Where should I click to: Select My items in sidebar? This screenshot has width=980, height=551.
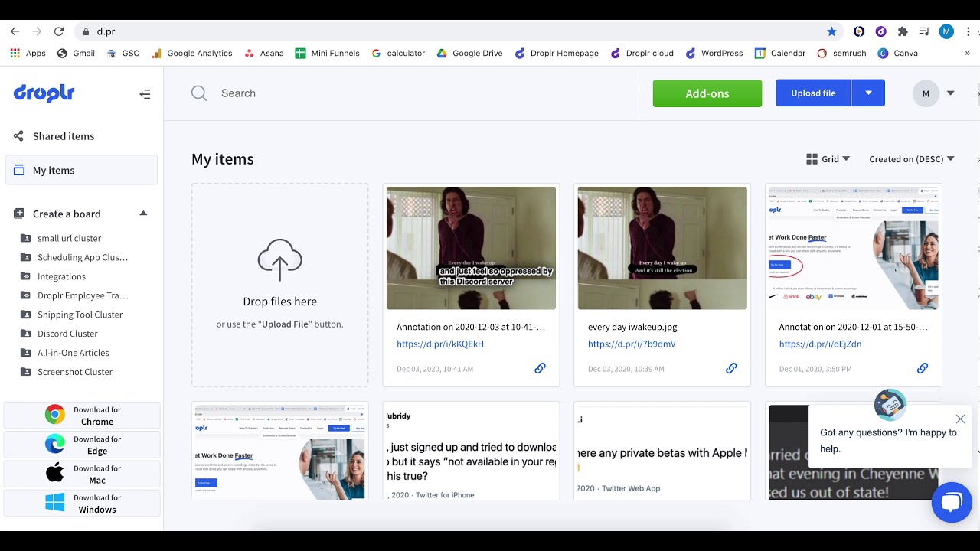(x=82, y=170)
